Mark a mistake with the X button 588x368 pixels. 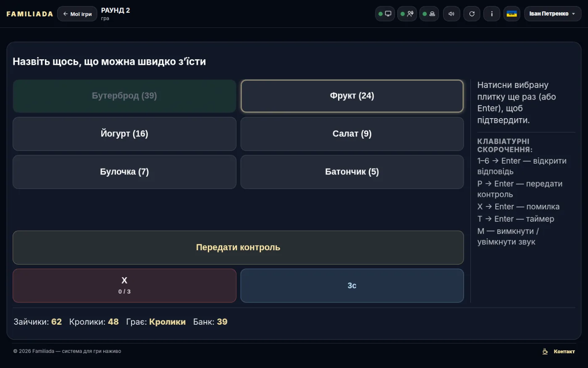(124, 286)
